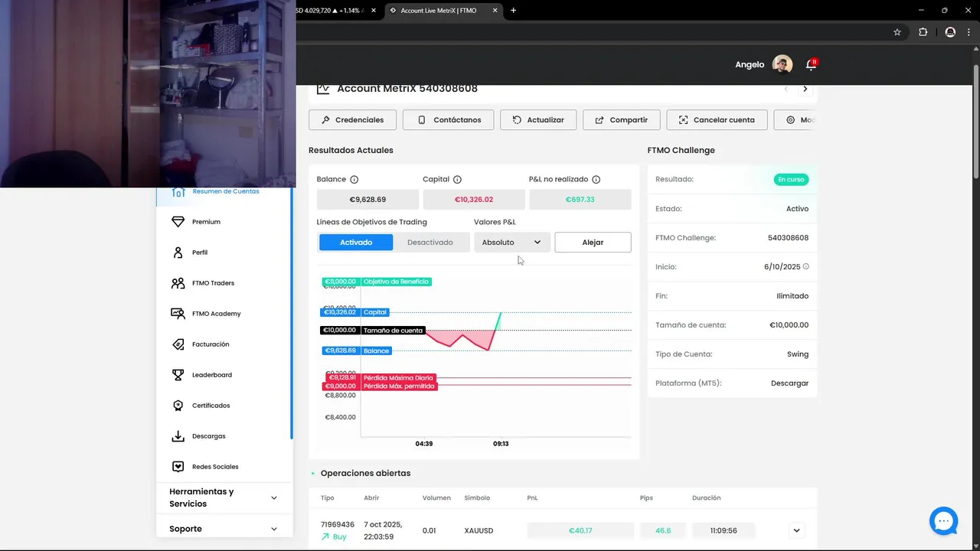Open Chrome profile icon
The height and width of the screenshot is (551, 980).
tap(950, 32)
